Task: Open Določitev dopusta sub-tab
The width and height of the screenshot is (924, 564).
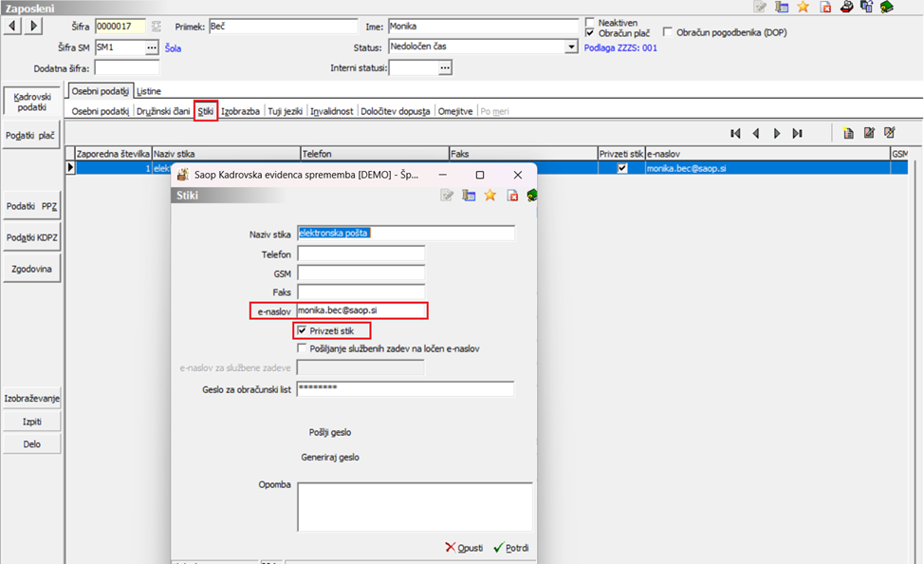Action: (x=396, y=111)
